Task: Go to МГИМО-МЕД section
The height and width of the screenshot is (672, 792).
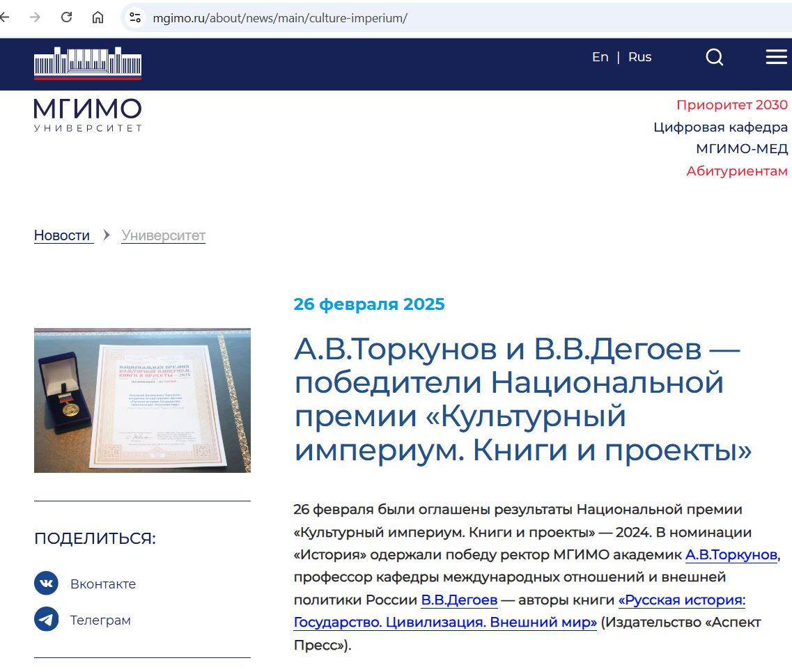Action: (742, 149)
